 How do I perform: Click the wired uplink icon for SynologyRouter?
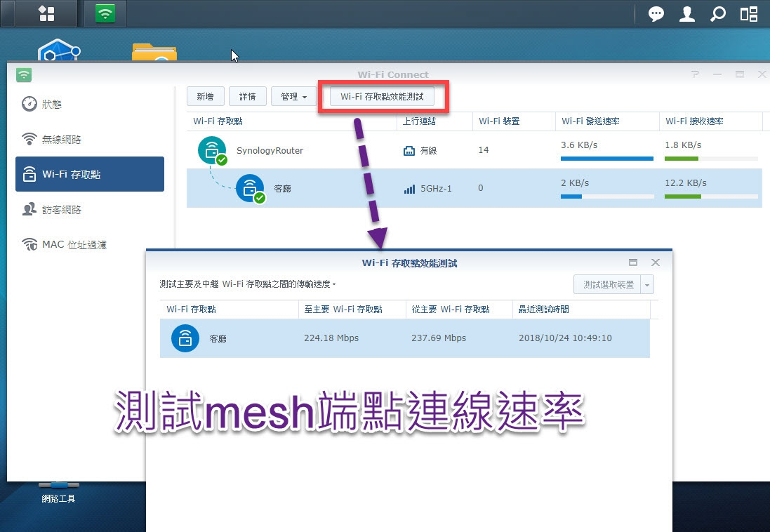(x=409, y=151)
